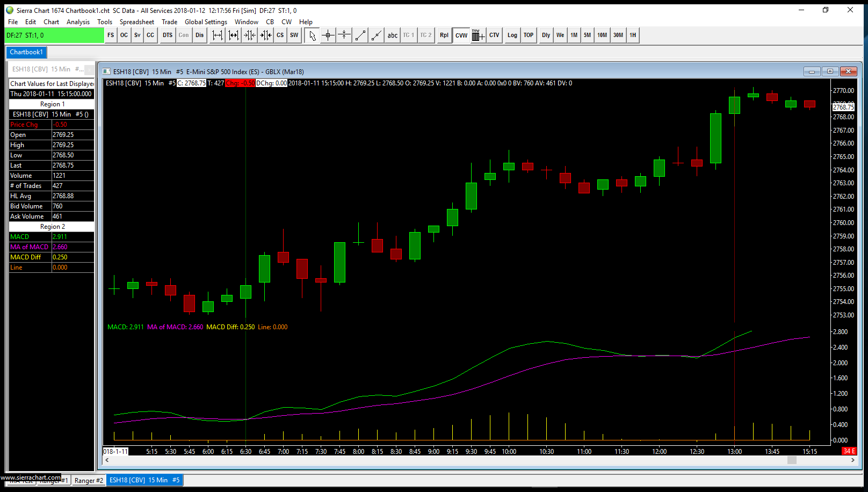Open the Edit menu
This screenshot has width=868, height=492.
[31, 22]
